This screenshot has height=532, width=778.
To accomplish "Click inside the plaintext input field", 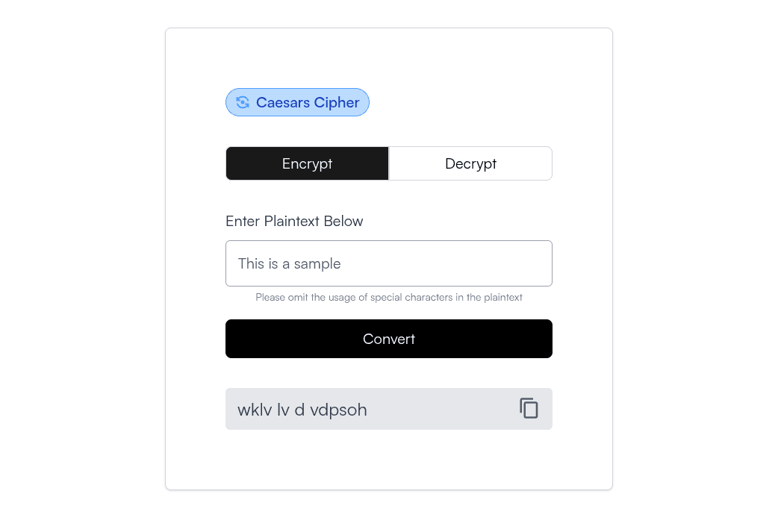I will coord(388,263).
